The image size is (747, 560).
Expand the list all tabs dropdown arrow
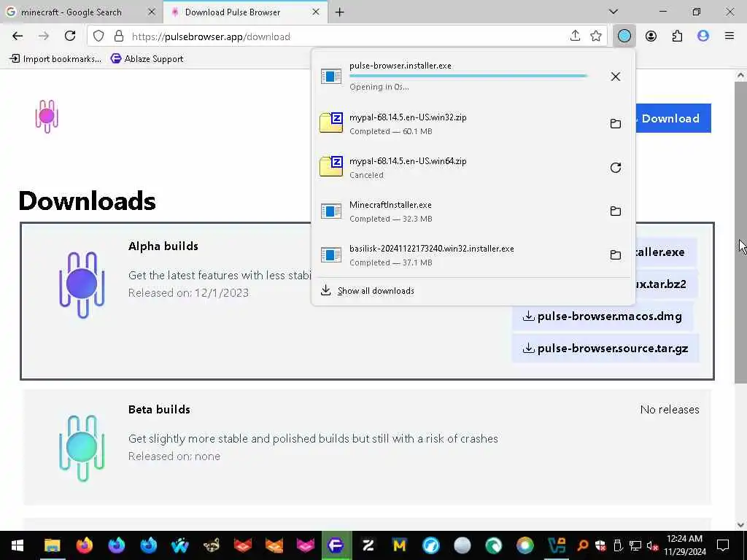click(614, 12)
